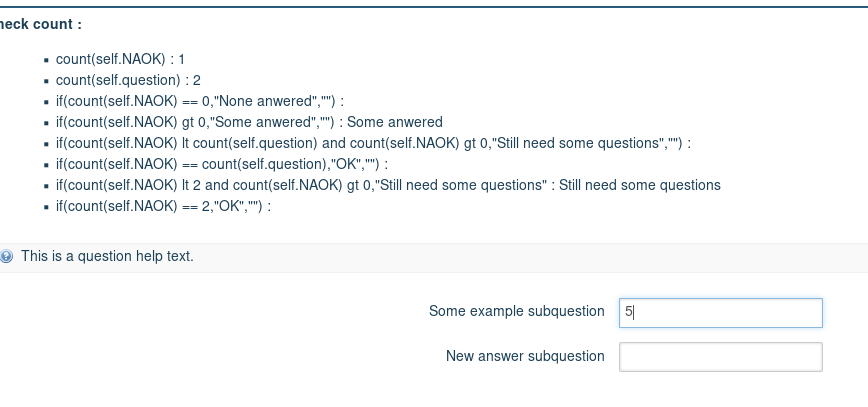Click the "Some anwered" result after the colon
The height and width of the screenshot is (407, 868).
(395, 123)
